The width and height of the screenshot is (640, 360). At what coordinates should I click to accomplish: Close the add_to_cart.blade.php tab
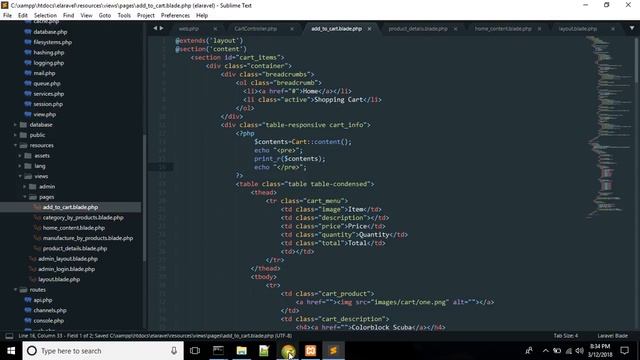tap(369, 29)
